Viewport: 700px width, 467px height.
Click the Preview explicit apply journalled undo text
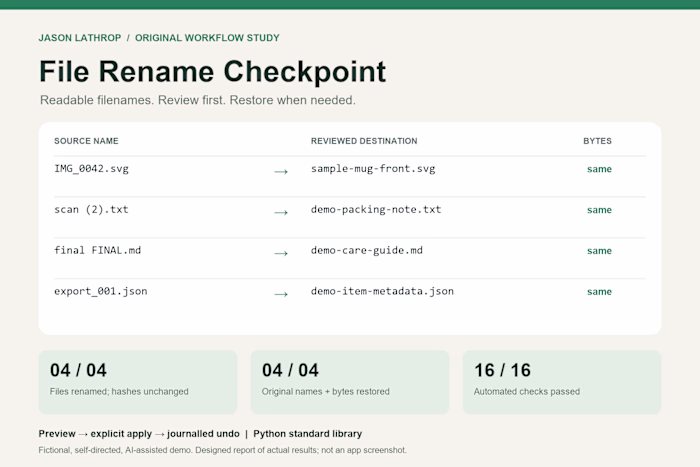coord(139,434)
